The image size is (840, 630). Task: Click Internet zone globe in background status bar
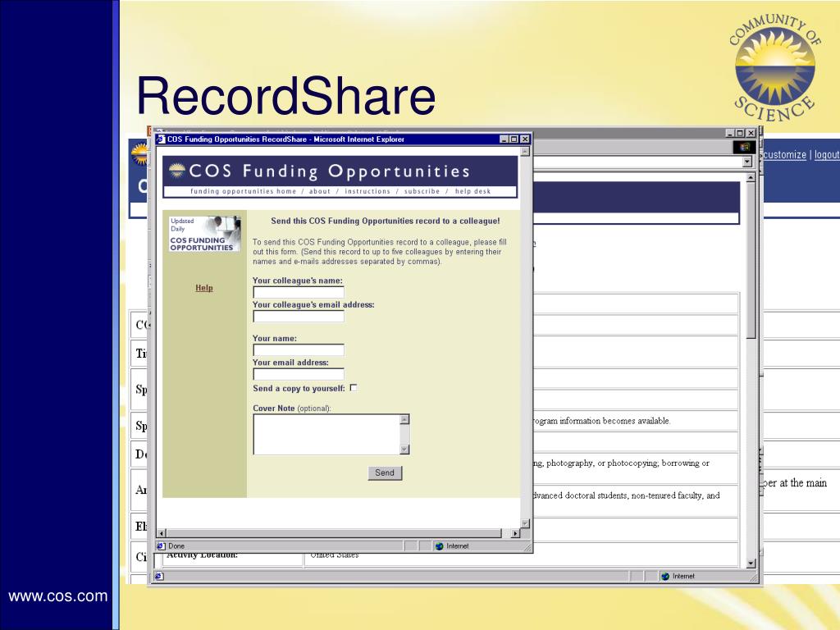point(665,576)
